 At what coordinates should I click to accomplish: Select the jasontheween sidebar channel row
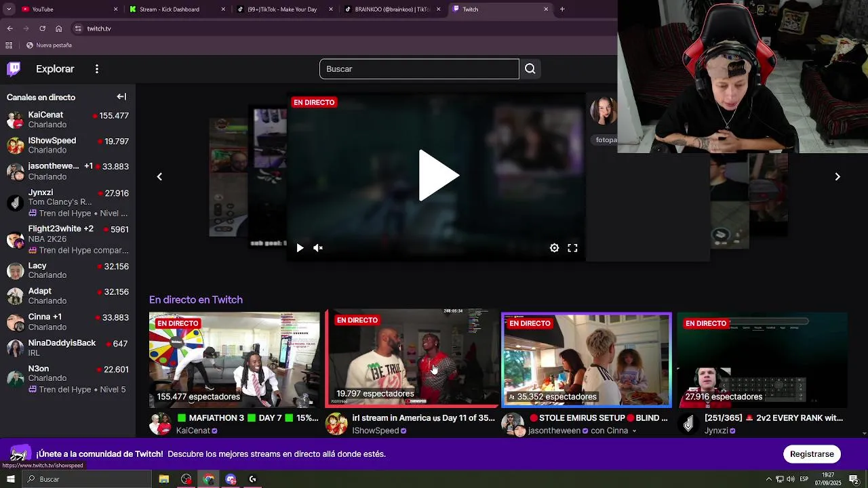click(68, 171)
